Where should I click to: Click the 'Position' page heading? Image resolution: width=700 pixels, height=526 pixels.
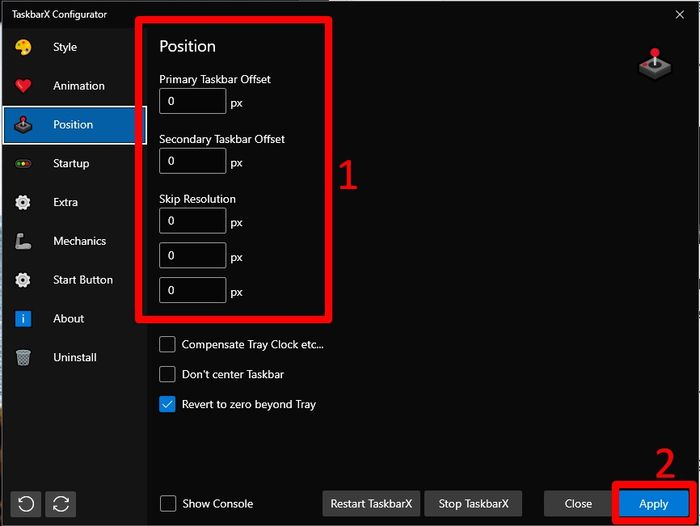[x=188, y=46]
